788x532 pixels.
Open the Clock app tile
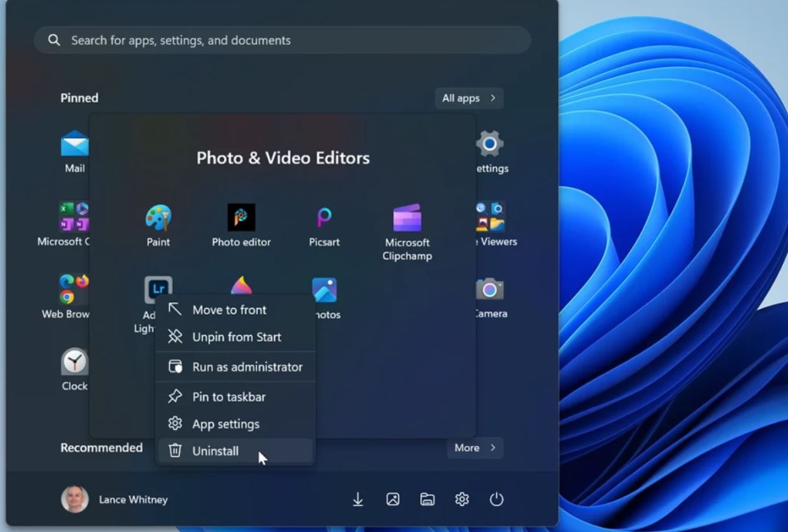click(x=75, y=362)
